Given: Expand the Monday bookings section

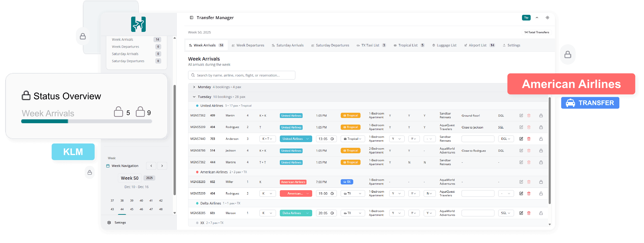Looking at the screenshot, I should [x=194, y=87].
